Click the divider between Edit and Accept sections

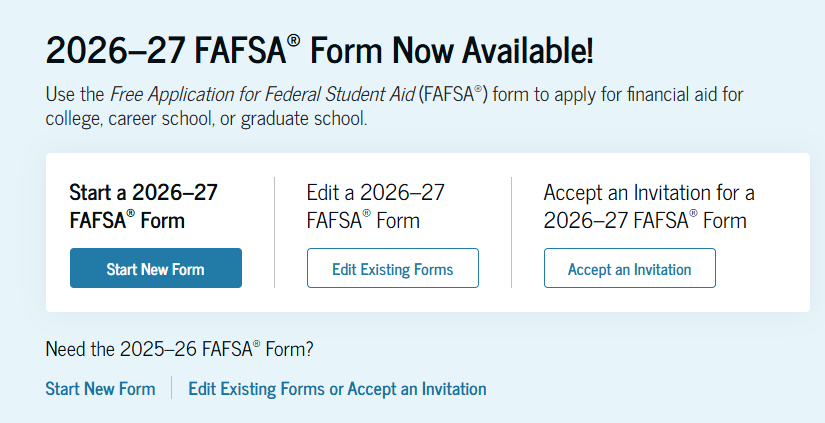coord(511,232)
